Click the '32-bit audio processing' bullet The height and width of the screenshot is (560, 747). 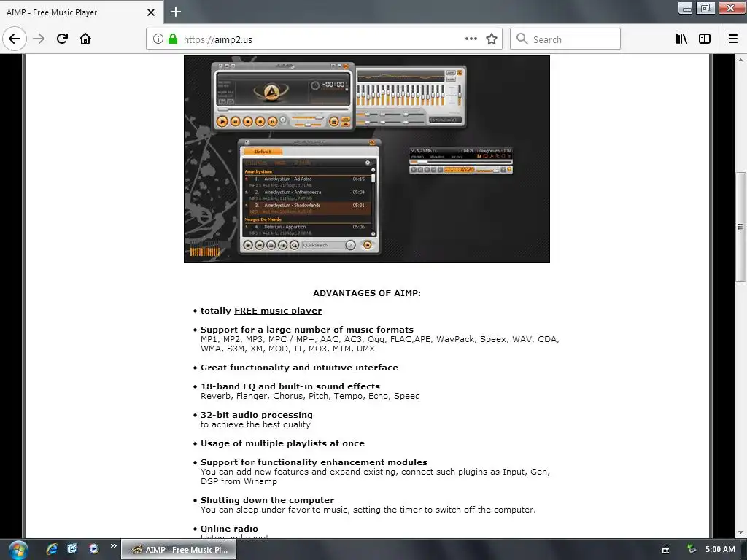(256, 415)
